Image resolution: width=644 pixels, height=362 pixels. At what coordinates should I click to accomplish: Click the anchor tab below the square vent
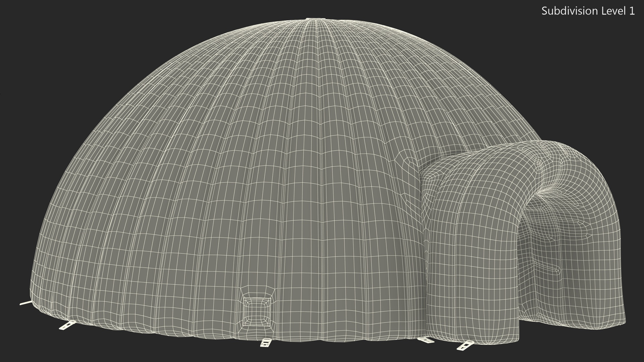coord(265,343)
